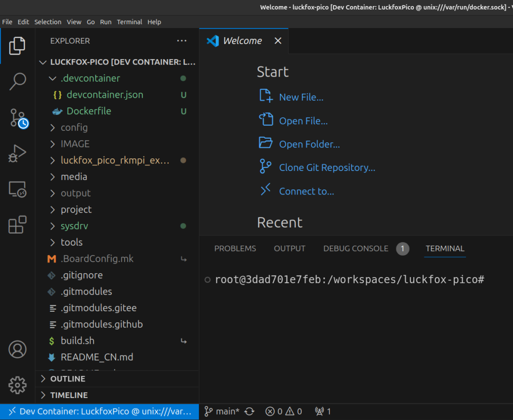Expand the IMAGE folder
The width and height of the screenshot is (513, 420).
tap(52, 144)
